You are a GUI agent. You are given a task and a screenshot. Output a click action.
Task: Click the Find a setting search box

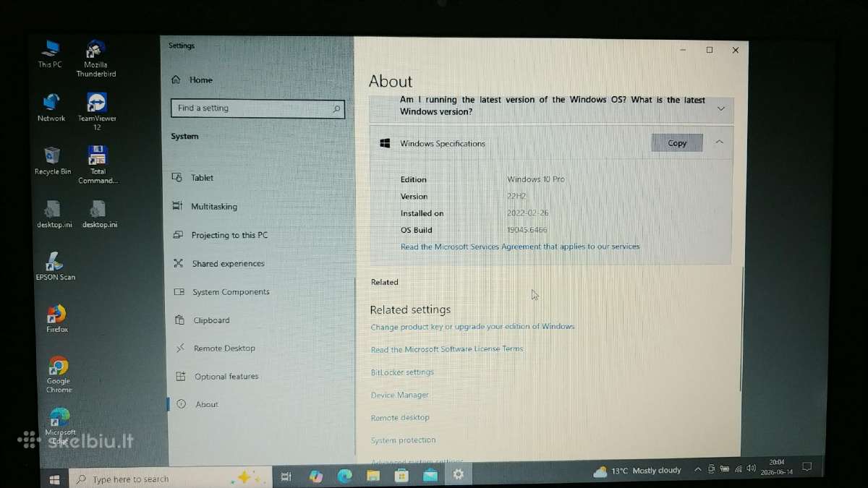[258, 108]
